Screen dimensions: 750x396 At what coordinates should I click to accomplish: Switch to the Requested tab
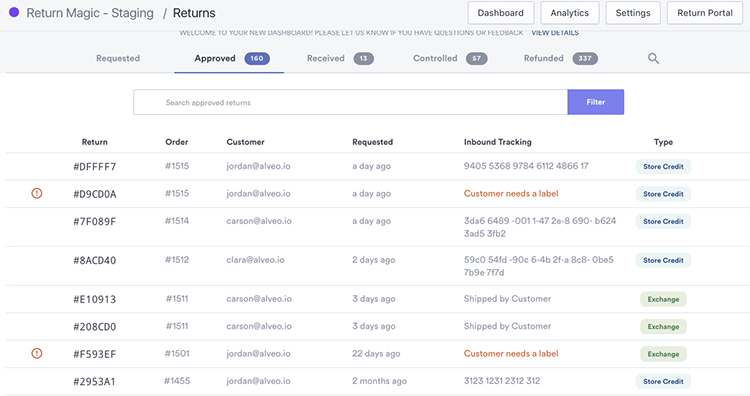point(118,58)
